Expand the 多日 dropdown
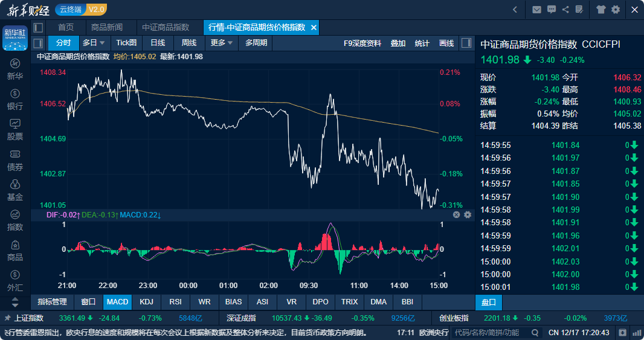 point(94,43)
